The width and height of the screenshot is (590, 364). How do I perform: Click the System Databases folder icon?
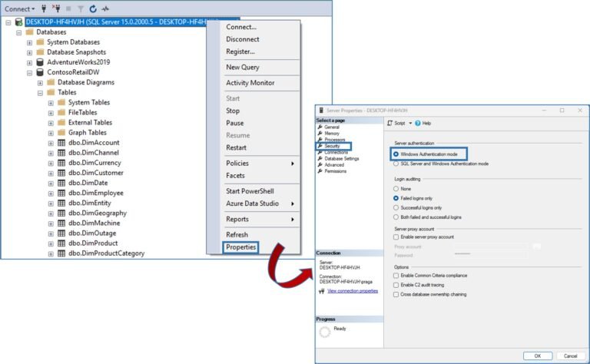pos(40,41)
